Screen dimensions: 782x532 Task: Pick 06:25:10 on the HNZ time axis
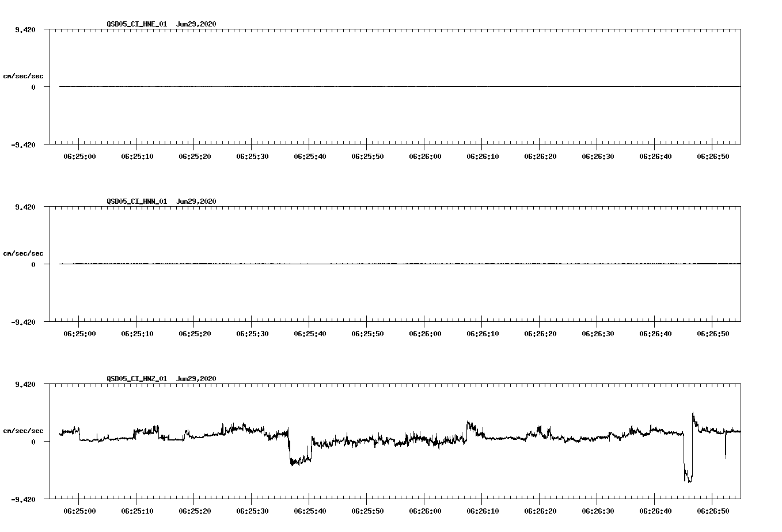click(137, 511)
